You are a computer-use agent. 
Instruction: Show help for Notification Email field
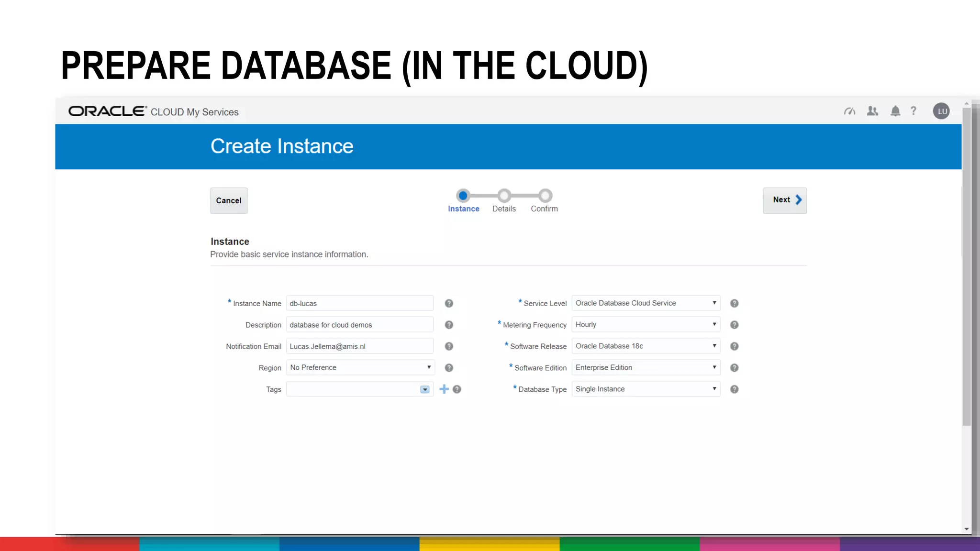pos(449,346)
